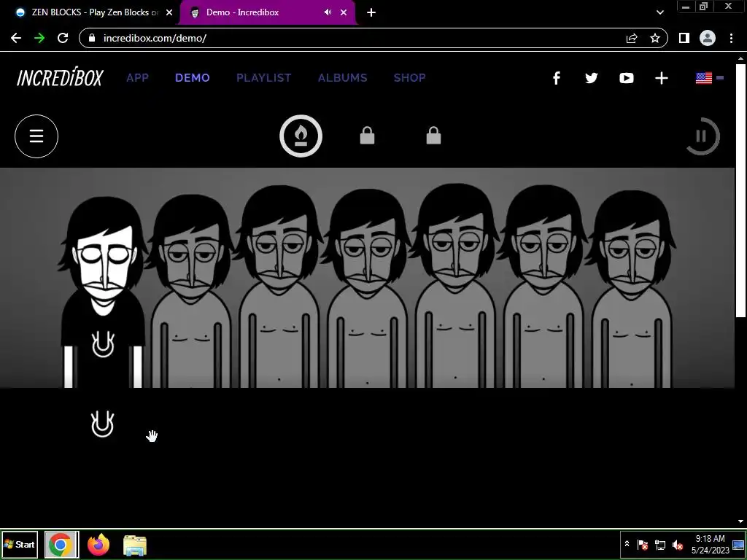The image size is (747, 560).
Task: Toggle the browser side panel
Action: point(684,38)
